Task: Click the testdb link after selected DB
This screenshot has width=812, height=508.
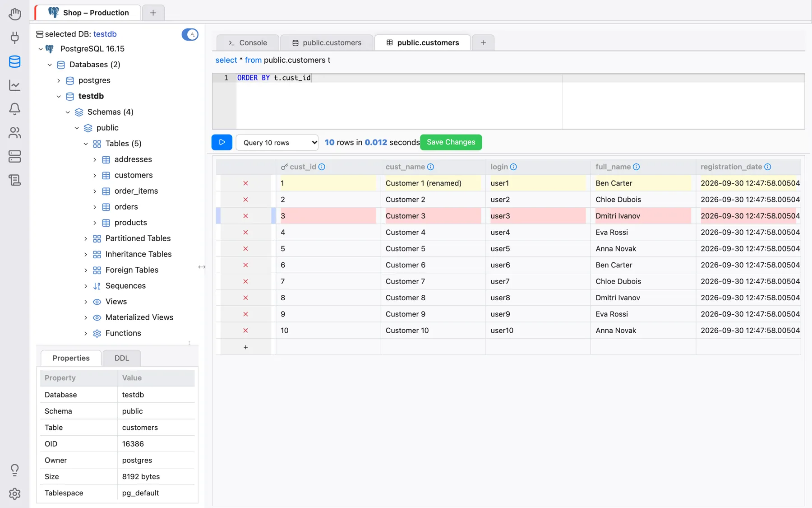Action: [x=105, y=34]
